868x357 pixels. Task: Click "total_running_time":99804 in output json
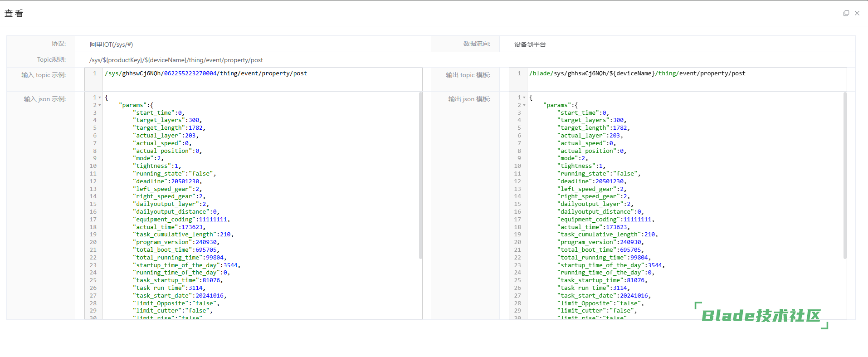603,258
